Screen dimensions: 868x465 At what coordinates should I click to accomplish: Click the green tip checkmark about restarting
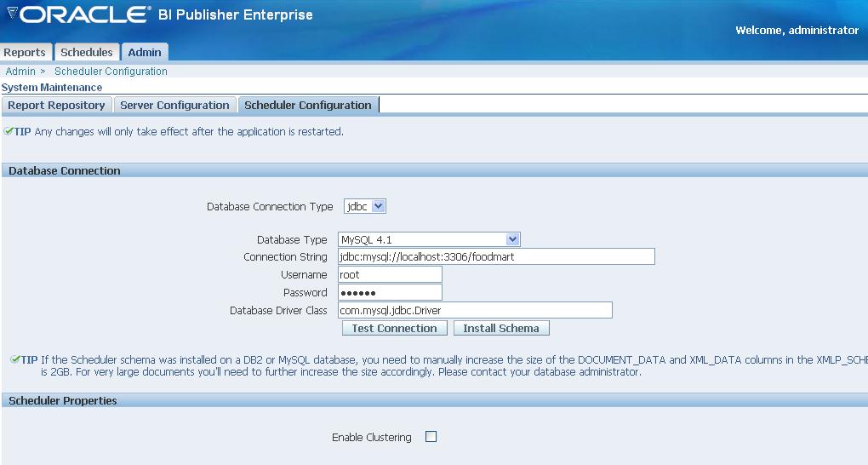tap(9, 131)
